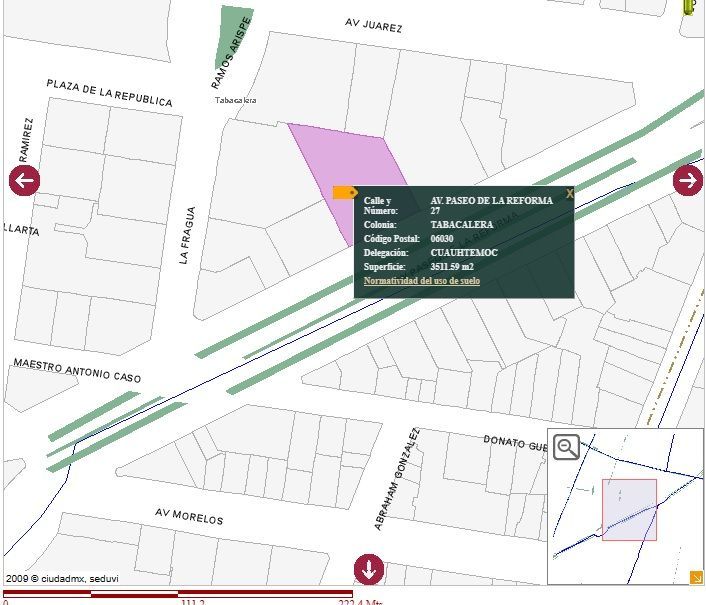The image size is (706, 605).
Task: Close the parcel info popup with the X
Action: [570, 194]
